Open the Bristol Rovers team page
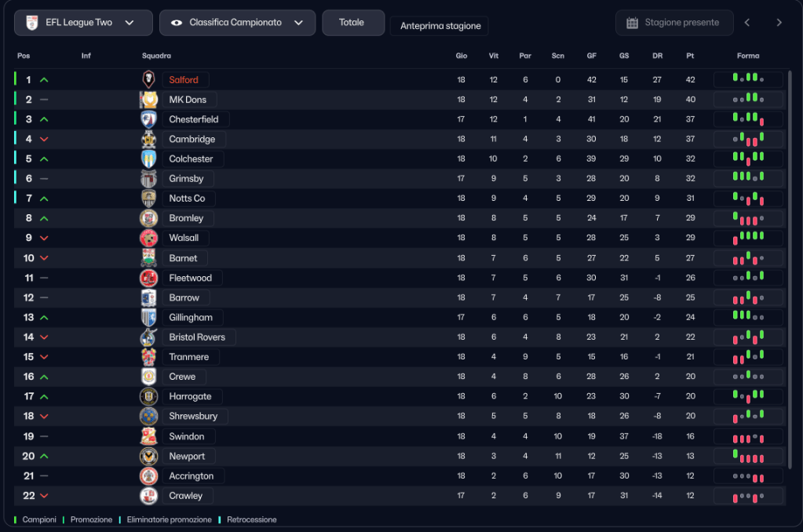This screenshot has height=532, width=803. click(x=197, y=337)
